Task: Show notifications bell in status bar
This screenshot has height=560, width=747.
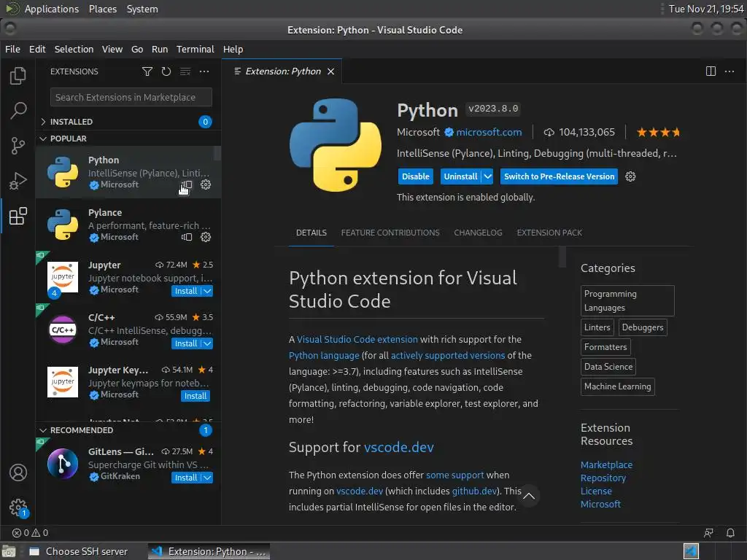Action: (x=730, y=533)
